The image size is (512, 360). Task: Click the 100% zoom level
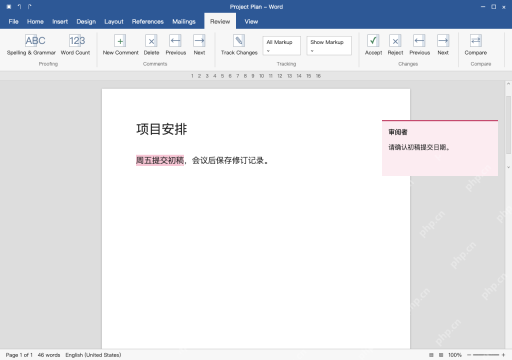click(x=455, y=355)
